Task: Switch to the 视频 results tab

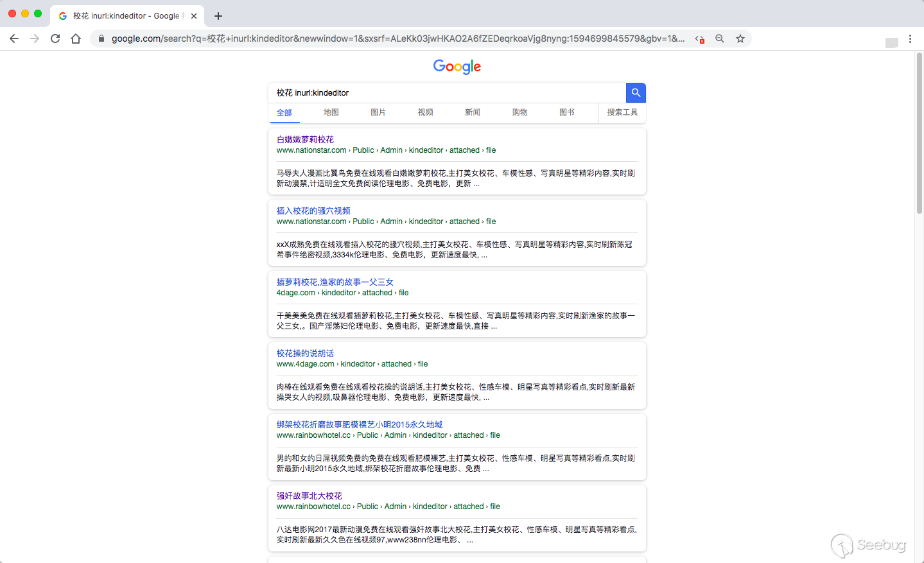Action: (426, 112)
